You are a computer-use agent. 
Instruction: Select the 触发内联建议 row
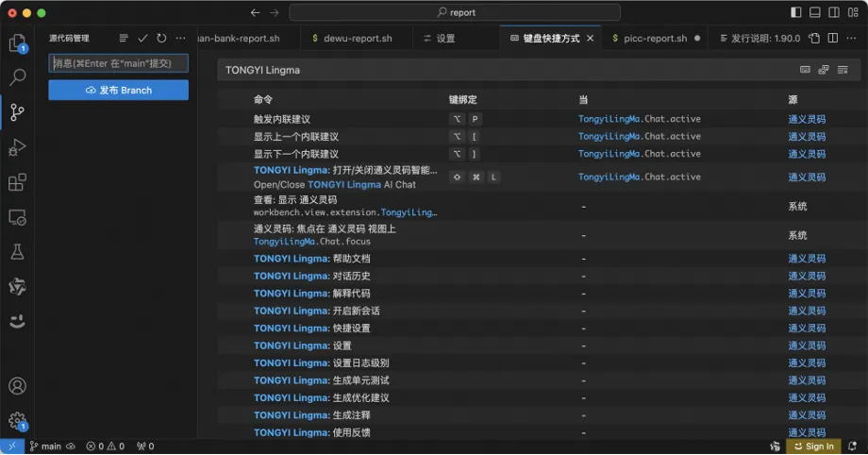(x=539, y=119)
